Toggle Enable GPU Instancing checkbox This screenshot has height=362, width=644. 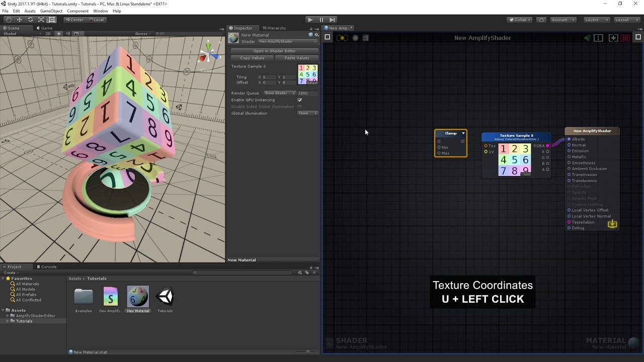(x=300, y=100)
